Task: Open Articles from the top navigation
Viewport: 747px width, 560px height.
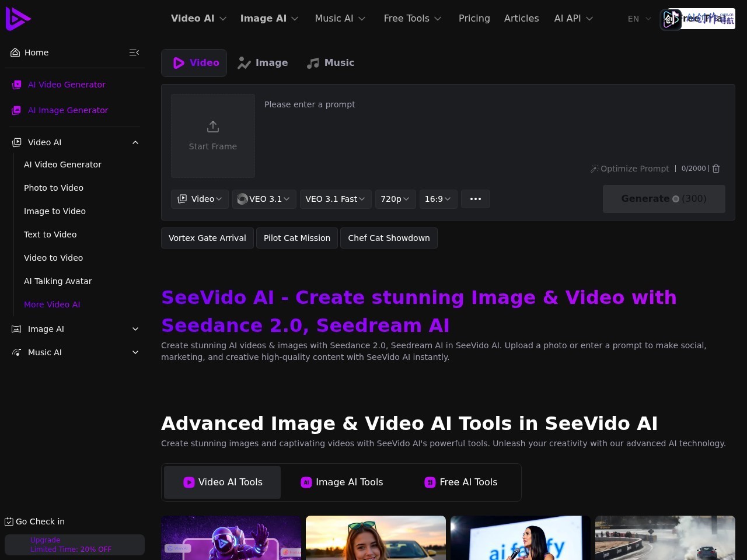Action: click(x=522, y=19)
